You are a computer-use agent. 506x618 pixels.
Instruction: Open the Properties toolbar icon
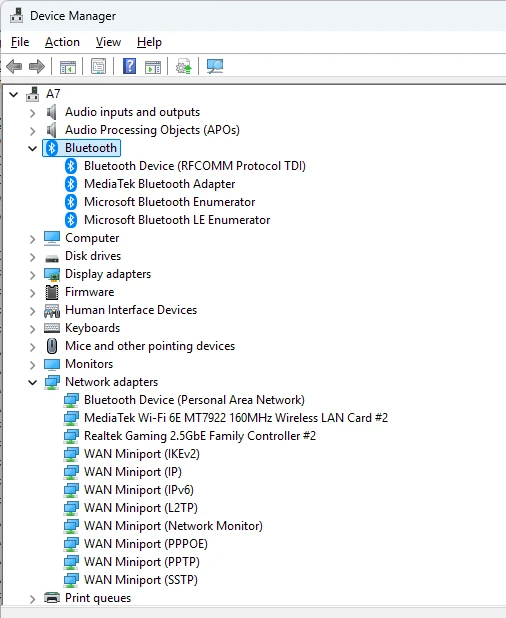click(99, 66)
